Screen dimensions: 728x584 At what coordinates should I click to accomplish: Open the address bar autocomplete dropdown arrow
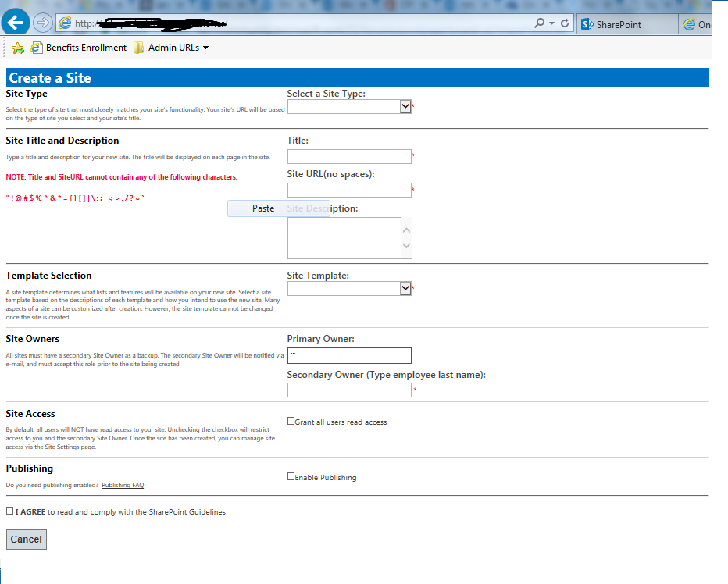551,23
